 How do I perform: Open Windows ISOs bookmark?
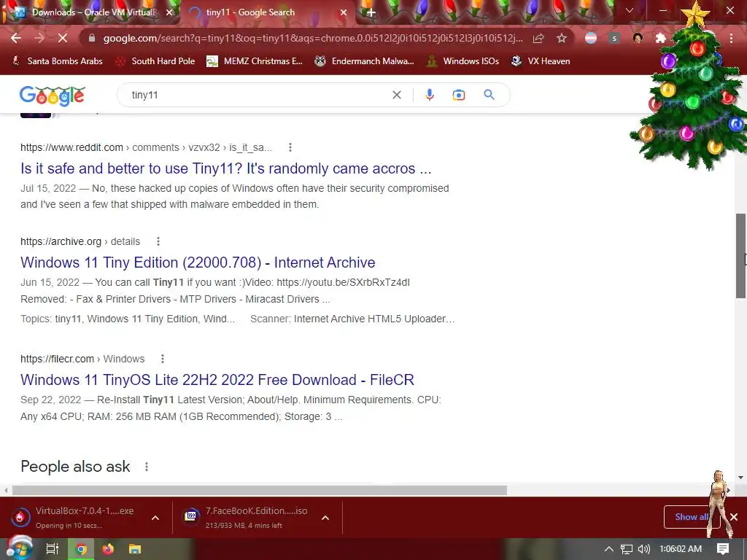(462, 61)
